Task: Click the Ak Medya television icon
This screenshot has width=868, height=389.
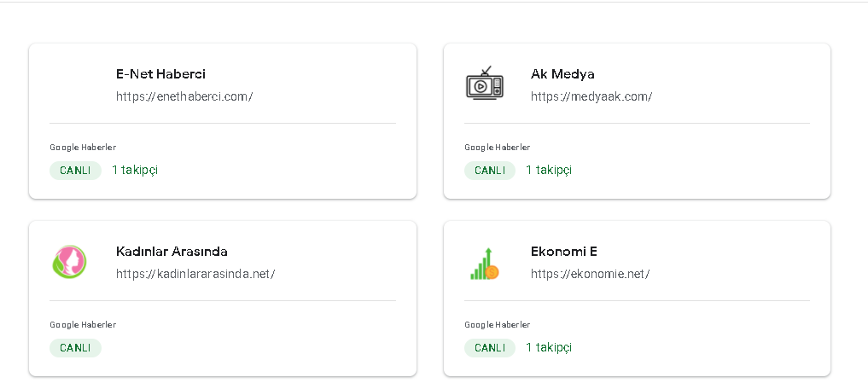Action: point(485,84)
